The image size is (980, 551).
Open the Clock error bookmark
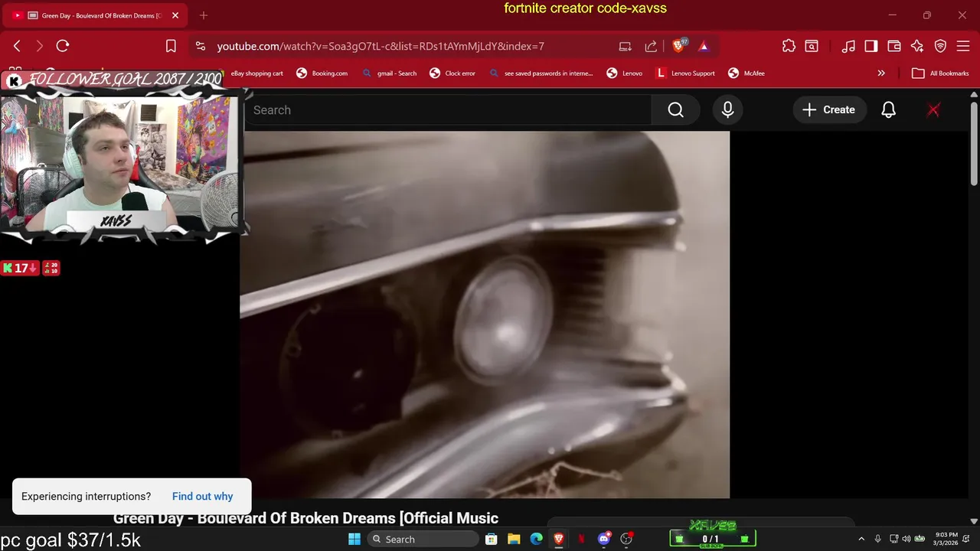pos(452,73)
